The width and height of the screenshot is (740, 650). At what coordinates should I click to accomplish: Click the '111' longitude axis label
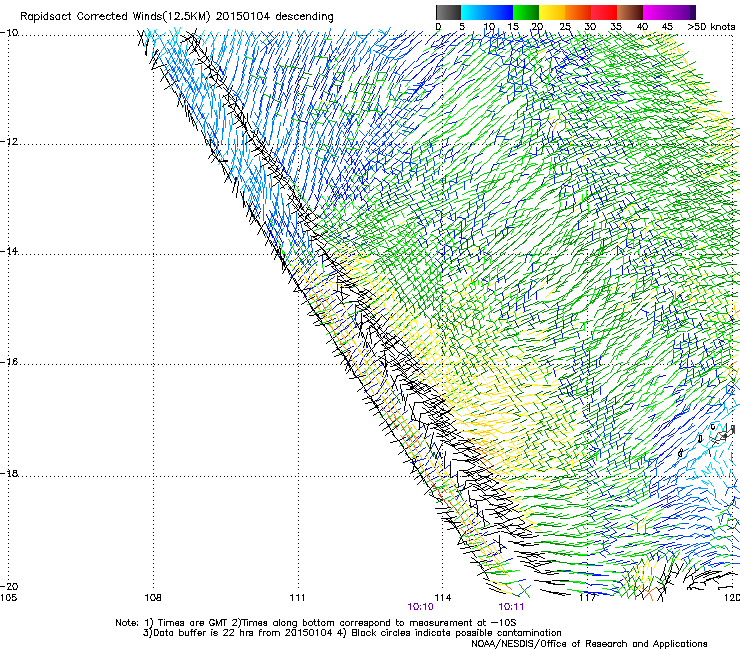[297, 598]
